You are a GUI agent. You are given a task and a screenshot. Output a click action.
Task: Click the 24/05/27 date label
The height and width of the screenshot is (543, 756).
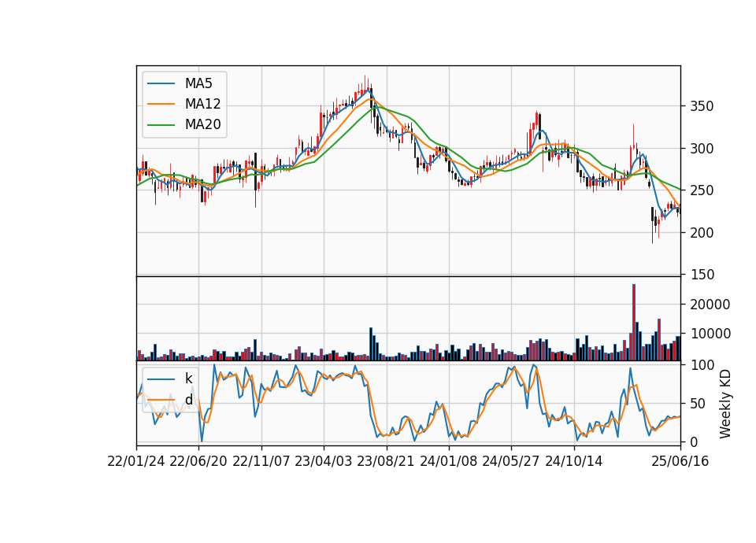(x=511, y=461)
